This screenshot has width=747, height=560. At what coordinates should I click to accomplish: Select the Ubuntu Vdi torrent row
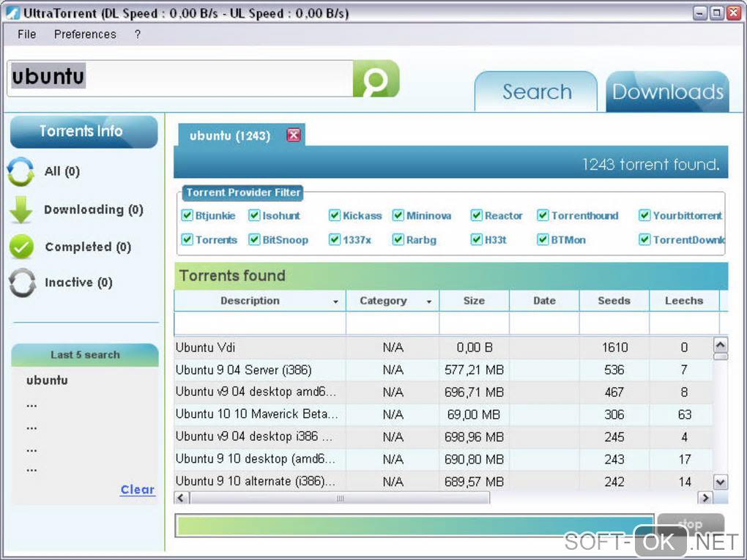pos(444,348)
